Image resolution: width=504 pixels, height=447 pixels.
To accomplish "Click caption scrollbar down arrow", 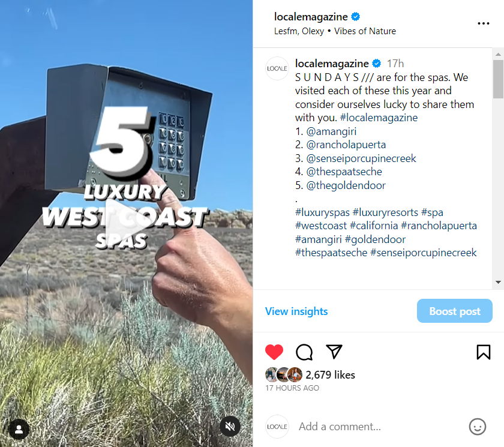I will coord(498,282).
